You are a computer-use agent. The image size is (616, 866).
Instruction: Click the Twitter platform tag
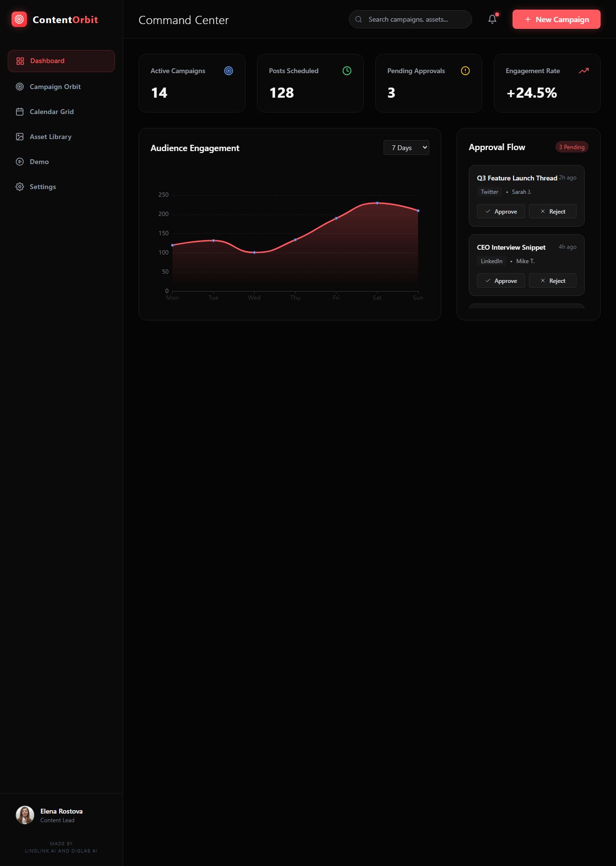point(489,192)
